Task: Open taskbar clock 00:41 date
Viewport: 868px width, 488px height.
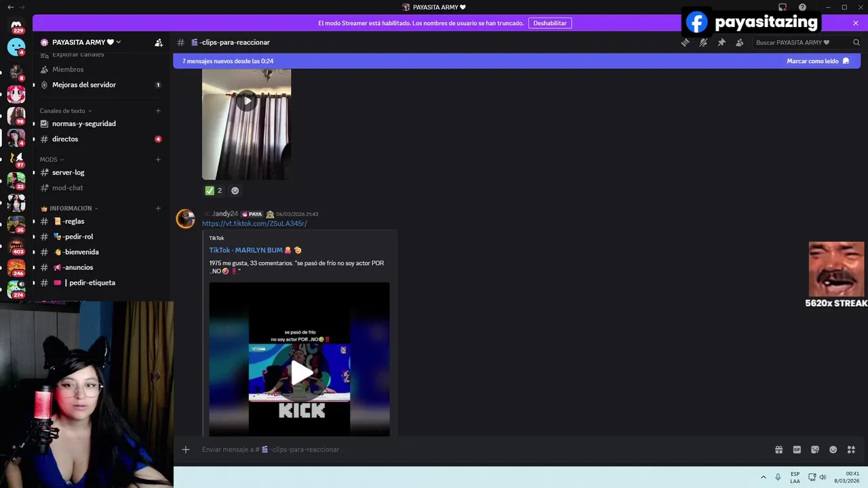Action: (847, 477)
